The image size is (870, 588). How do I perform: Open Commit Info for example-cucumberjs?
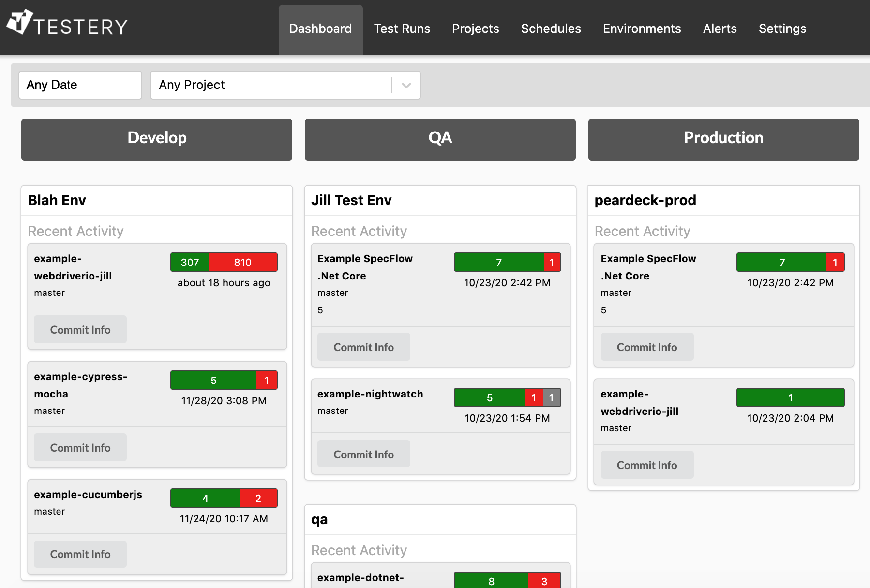(x=80, y=554)
